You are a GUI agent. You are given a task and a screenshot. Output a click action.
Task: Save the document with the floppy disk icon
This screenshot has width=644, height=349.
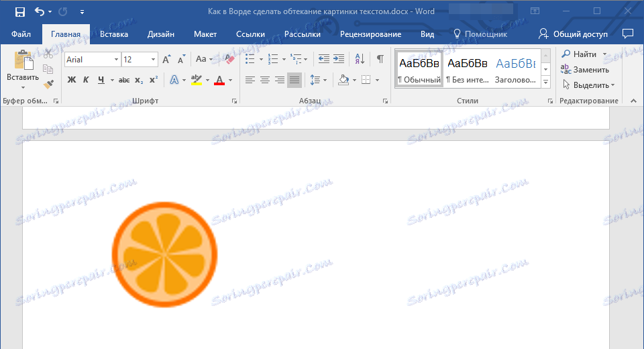[x=19, y=12]
